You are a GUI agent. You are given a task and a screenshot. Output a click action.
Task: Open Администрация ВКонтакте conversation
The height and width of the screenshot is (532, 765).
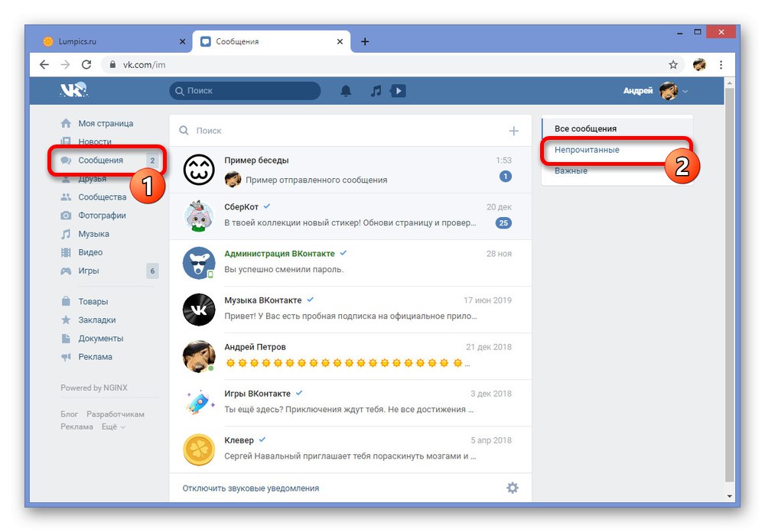click(350, 263)
